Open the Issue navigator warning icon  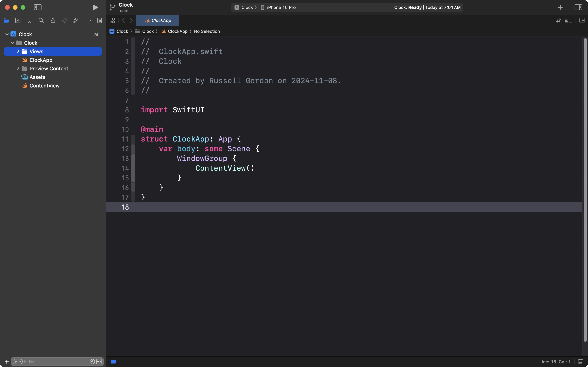coord(53,21)
